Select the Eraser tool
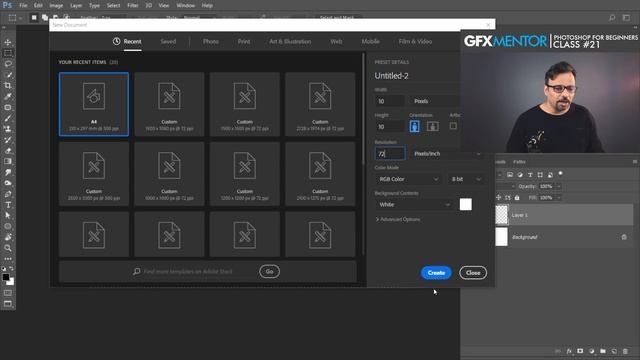Image resolution: width=640 pixels, height=360 pixels. click(x=8, y=151)
